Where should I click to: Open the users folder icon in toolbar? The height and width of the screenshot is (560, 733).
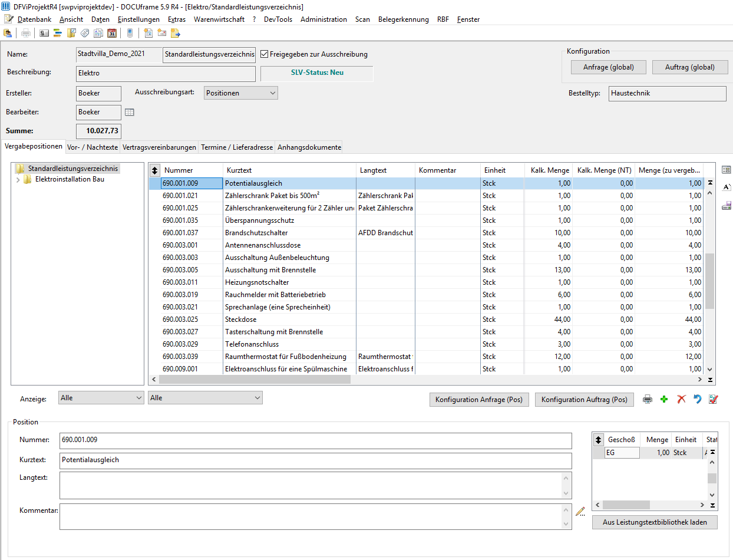click(x=8, y=33)
